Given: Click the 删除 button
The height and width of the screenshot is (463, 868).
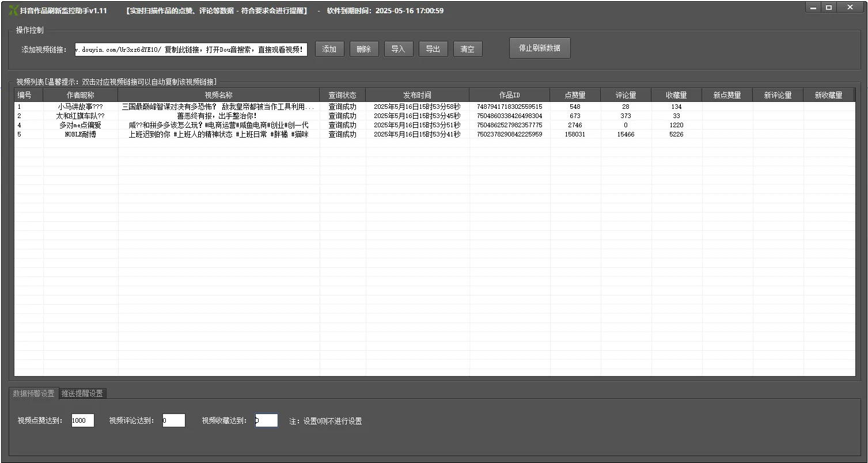Looking at the screenshot, I should coord(364,49).
